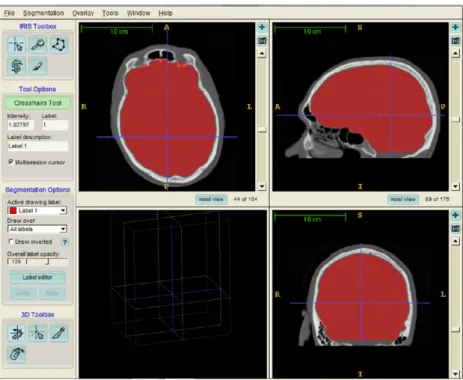Click the coronal slice slider thumb
Screen dimensions: 463x380
click(455, 329)
